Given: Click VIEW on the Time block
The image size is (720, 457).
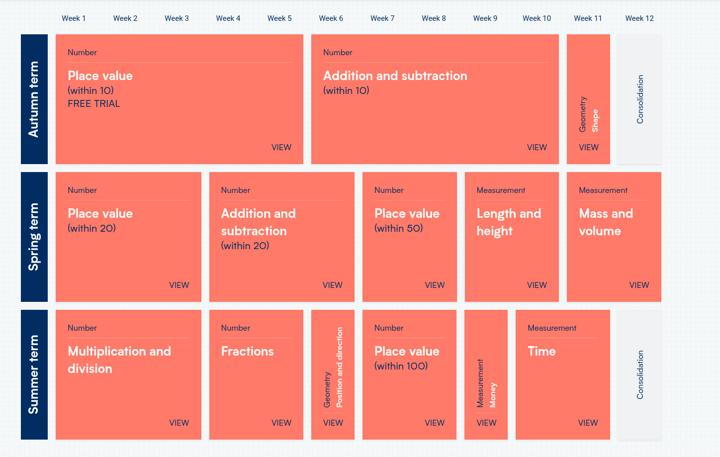Looking at the screenshot, I should pos(588,423).
